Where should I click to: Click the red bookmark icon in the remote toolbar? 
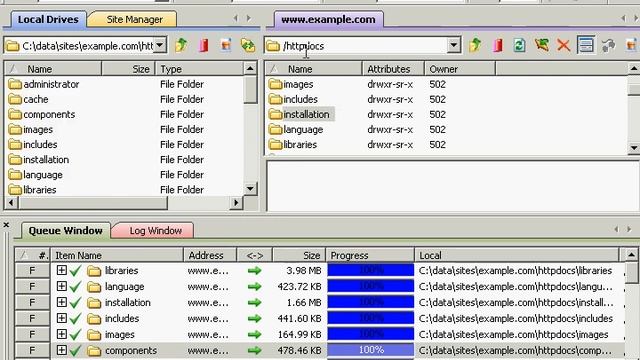(497, 45)
